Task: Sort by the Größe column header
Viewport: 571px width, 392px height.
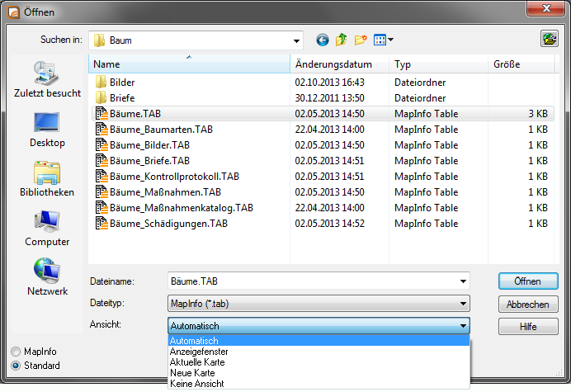Action: (521, 64)
